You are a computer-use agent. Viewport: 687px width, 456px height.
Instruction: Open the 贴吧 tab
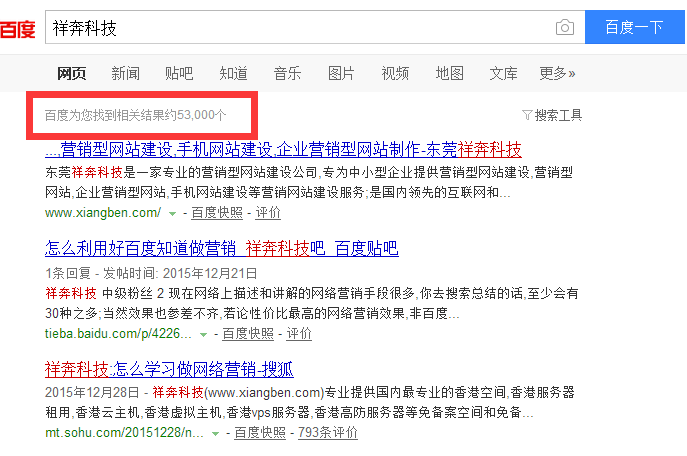click(179, 73)
